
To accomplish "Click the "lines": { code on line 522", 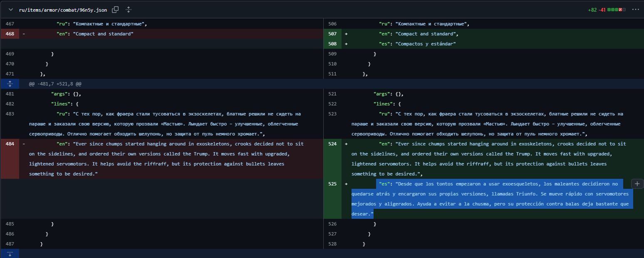I will coord(387,104).
